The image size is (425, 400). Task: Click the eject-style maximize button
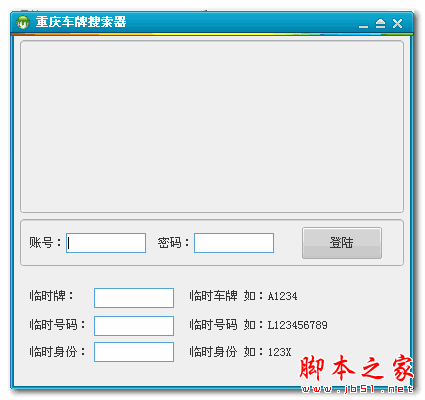[380, 23]
